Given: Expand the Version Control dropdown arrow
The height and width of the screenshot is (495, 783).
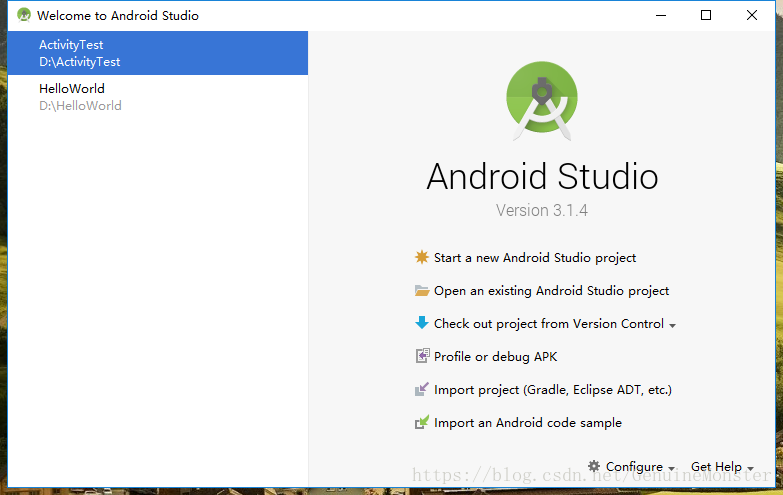Looking at the screenshot, I should (672, 326).
